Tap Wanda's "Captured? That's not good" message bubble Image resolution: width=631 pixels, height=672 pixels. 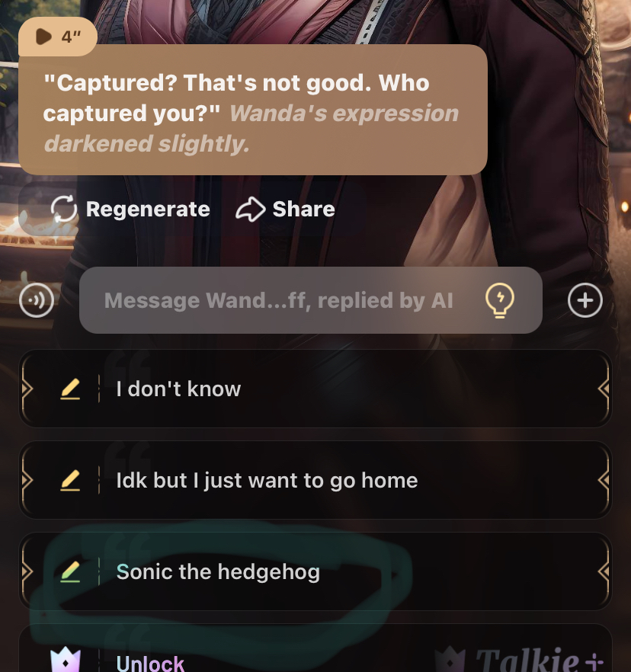(x=253, y=110)
